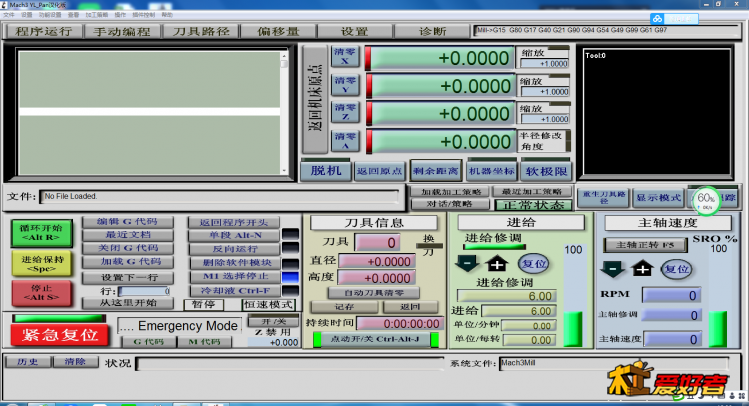Switch to 诊断 diagnostics tab

pyautogui.click(x=432, y=32)
